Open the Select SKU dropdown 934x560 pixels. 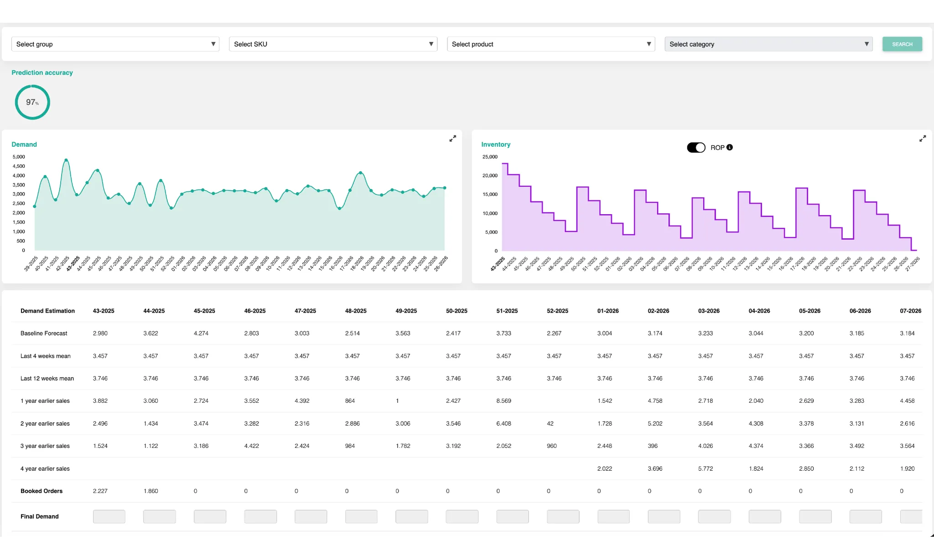pos(333,44)
